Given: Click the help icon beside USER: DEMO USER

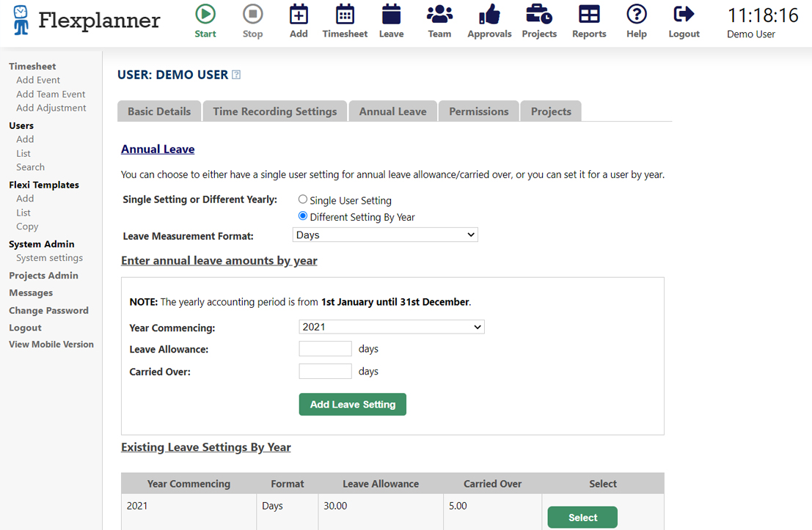Looking at the screenshot, I should (x=236, y=75).
